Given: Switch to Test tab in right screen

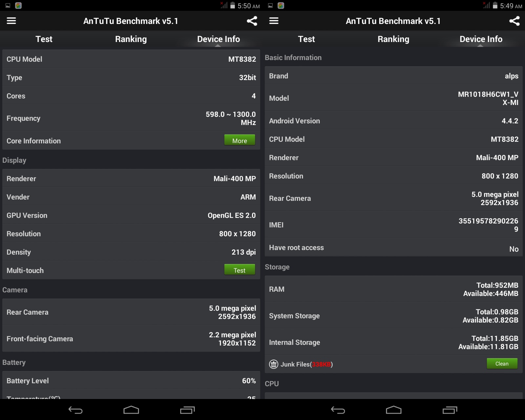Looking at the screenshot, I should pyautogui.click(x=306, y=39).
